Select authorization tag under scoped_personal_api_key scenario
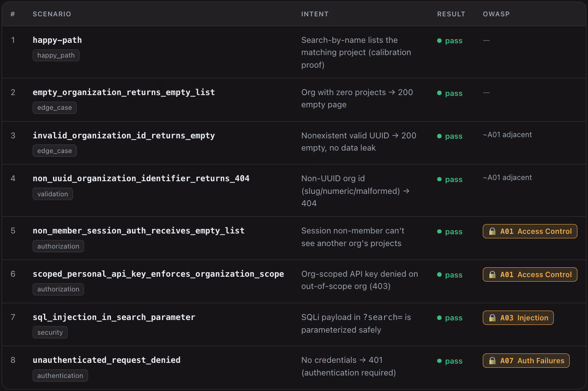588x391 pixels. tap(58, 289)
